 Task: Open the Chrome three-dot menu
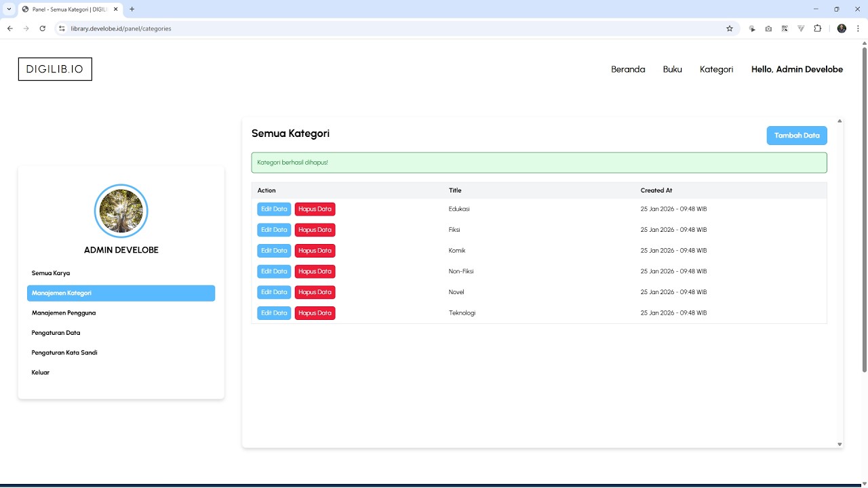[858, 28]
